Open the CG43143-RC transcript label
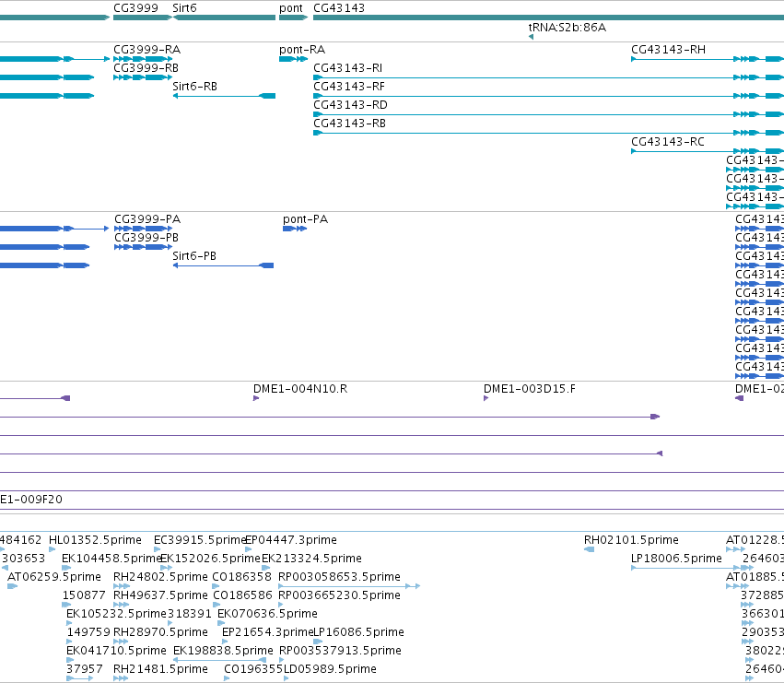Image resolution: width=784 pixels, height=683 pixels. tap(668, 142)
